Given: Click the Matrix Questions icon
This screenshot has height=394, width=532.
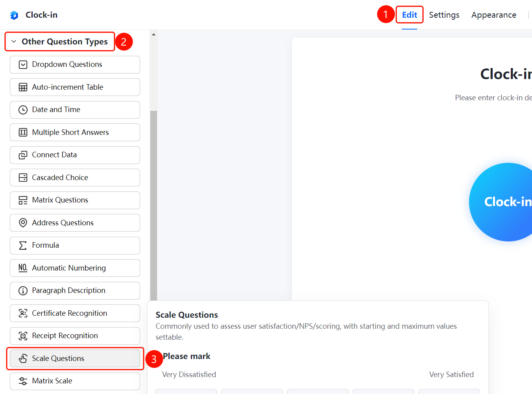Looking at the screenshot, I should [x=23, y=200].
